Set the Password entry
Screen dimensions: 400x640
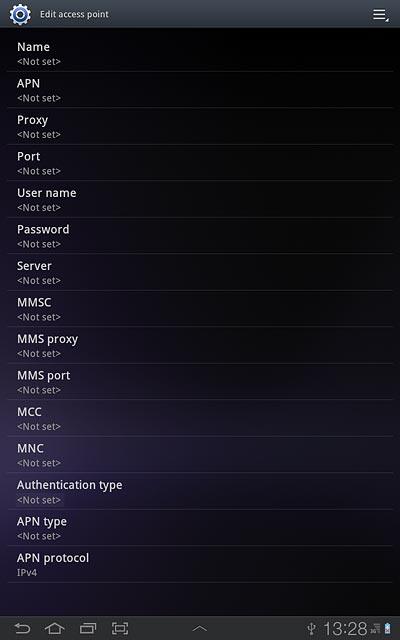200,236
